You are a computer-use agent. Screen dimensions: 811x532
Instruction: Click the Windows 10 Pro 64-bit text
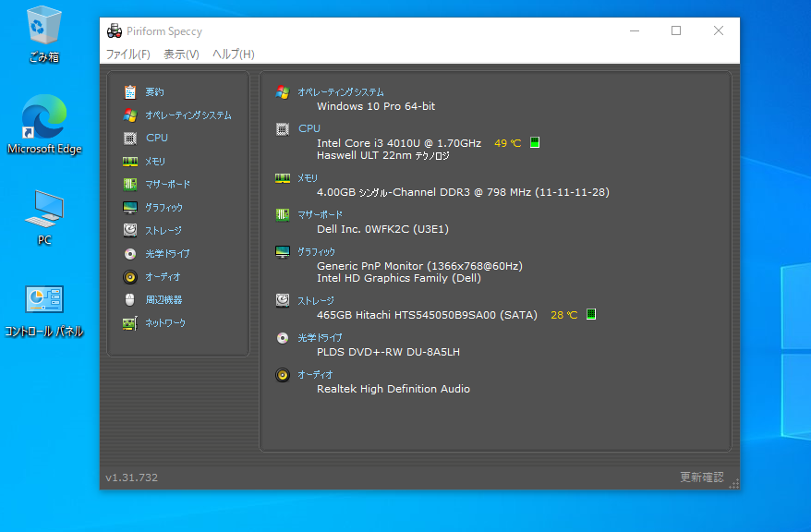pos(376,106)
